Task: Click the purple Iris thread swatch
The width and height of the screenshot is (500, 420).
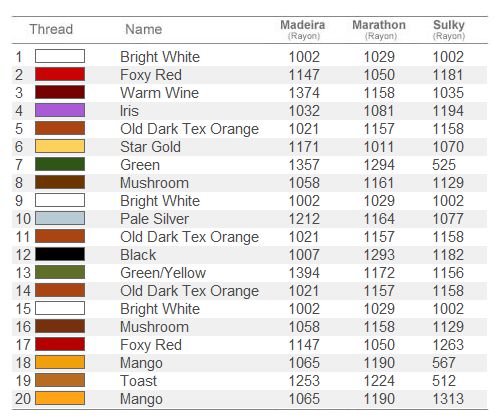Action: tap(60, 110)
